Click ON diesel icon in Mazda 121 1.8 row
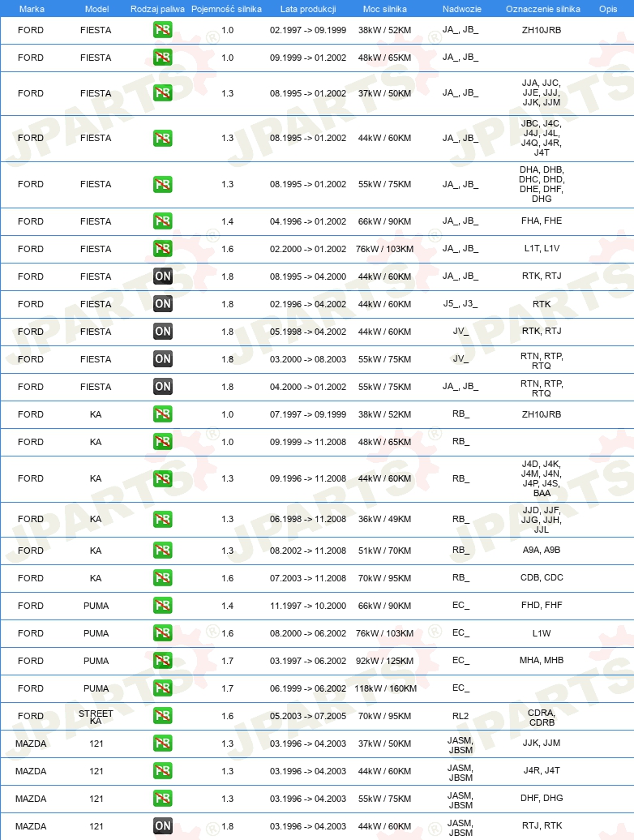The image size is (634, 840). tap(163, 826)
